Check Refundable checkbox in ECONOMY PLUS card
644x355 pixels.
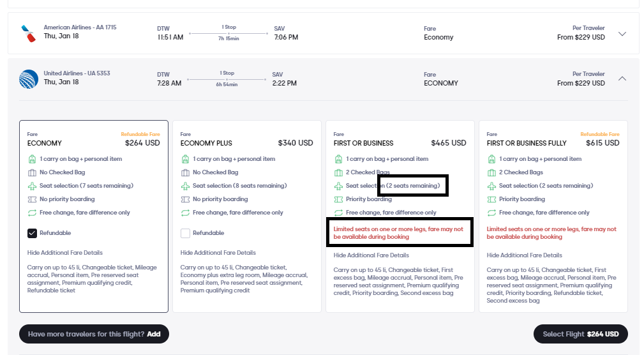point(185,233)
